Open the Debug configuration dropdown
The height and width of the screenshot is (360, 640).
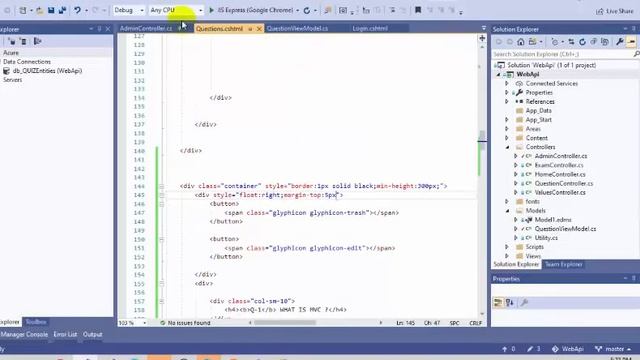click(x=129, y=10)
